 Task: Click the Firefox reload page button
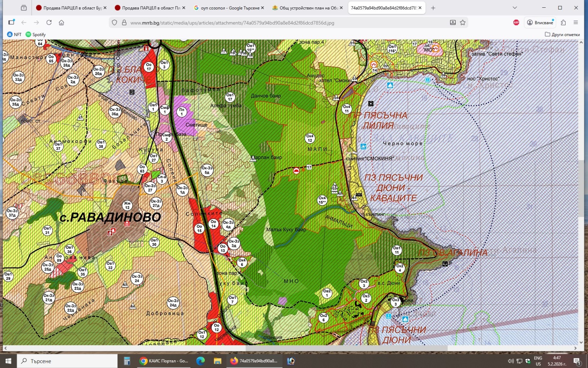[x=49, y=22]
